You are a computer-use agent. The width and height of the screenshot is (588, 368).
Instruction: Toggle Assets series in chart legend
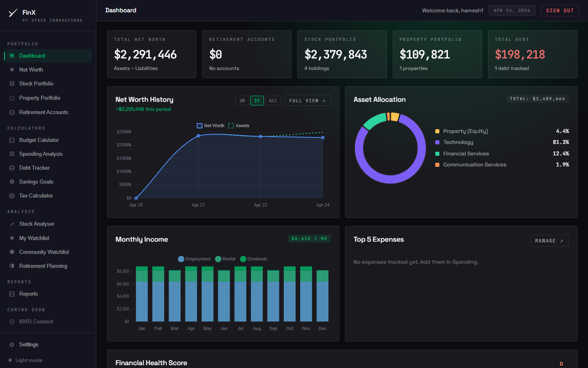(239, 126)
